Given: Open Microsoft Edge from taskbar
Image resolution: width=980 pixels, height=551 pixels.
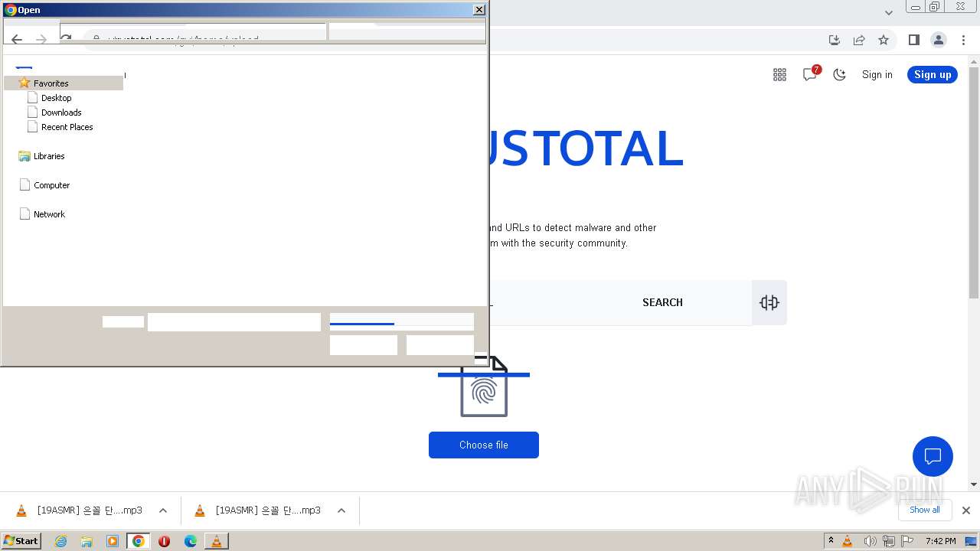Looking at the screenshot, I should (x=191, y=541).
